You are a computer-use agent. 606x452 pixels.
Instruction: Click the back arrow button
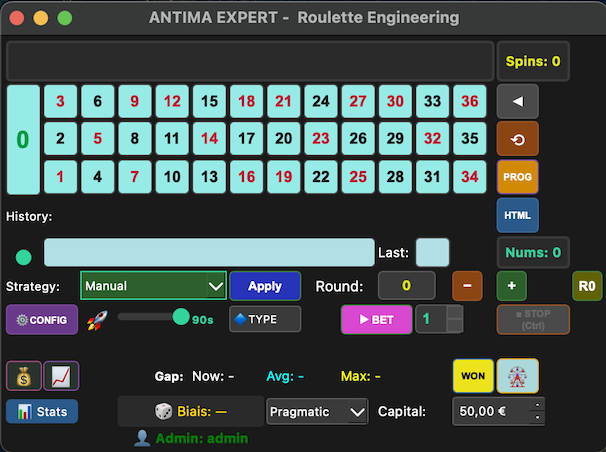click(517, 101)
